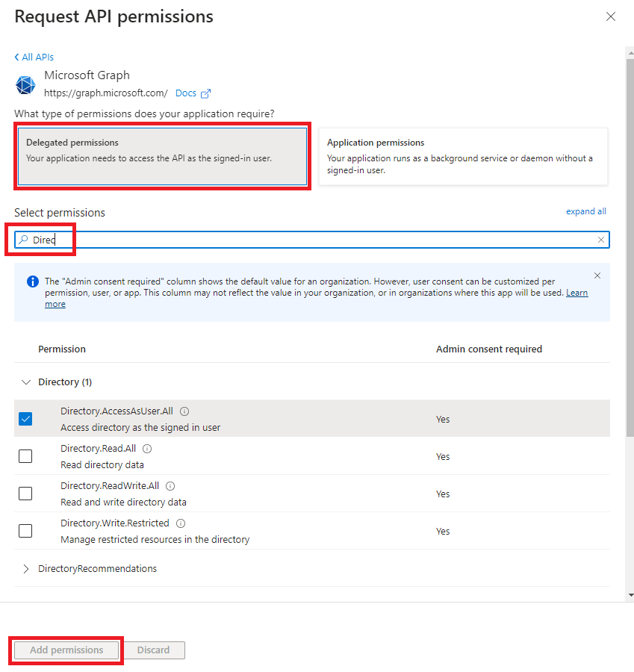The width and height of the screenshot is (634, 672).
Task: Select the Delegated permissions card
Action: [163, 157]
